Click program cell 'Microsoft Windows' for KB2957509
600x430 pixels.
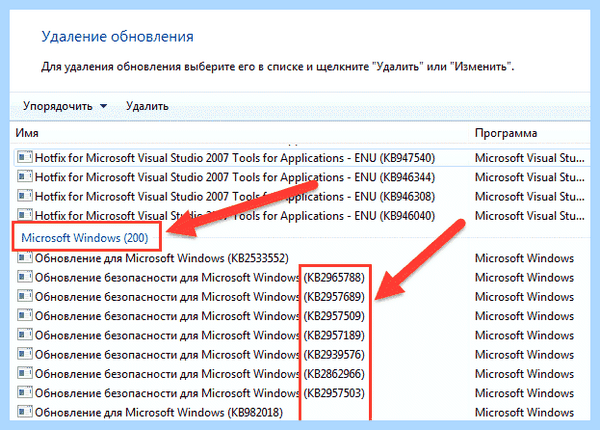click(x=524, y=316)
